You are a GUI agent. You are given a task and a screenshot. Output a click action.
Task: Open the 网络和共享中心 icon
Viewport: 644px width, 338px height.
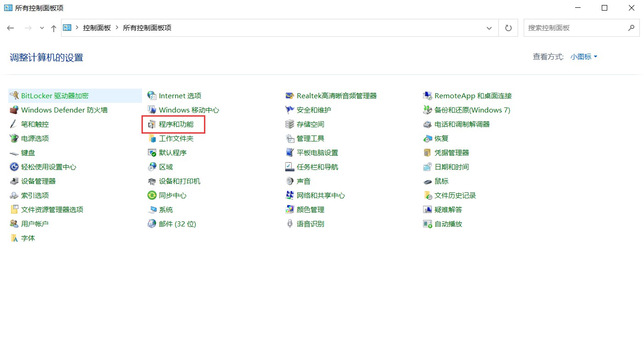(289, 196)
